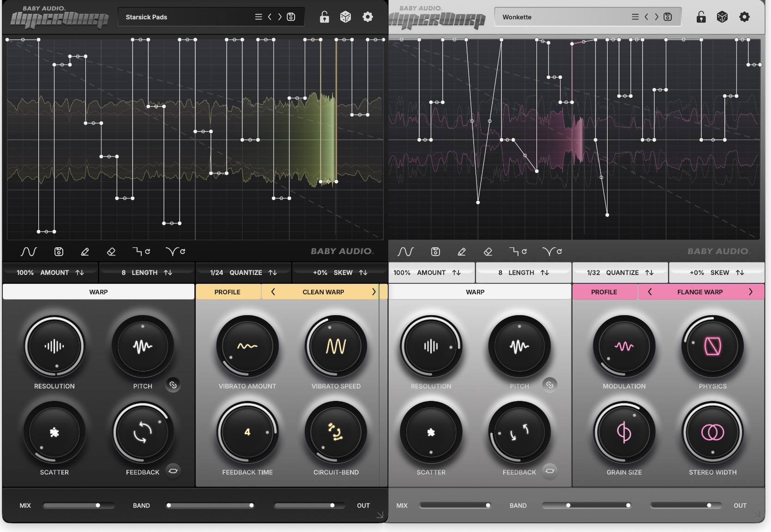The height and width of the screenshot is (532, 771).
Task: Go to next preset after Starsick Pads
Action: [x=280, y=17]
